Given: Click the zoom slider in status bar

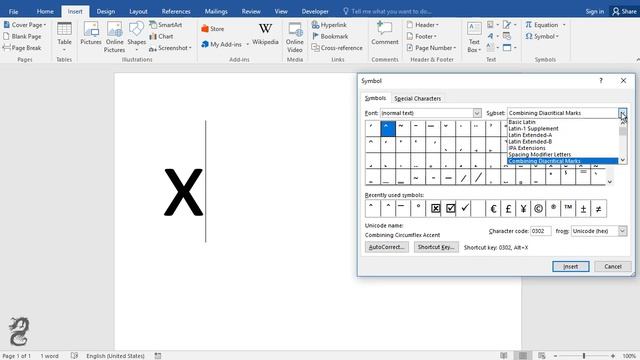Looking at the screenshot, I should [x=584, y=356].
